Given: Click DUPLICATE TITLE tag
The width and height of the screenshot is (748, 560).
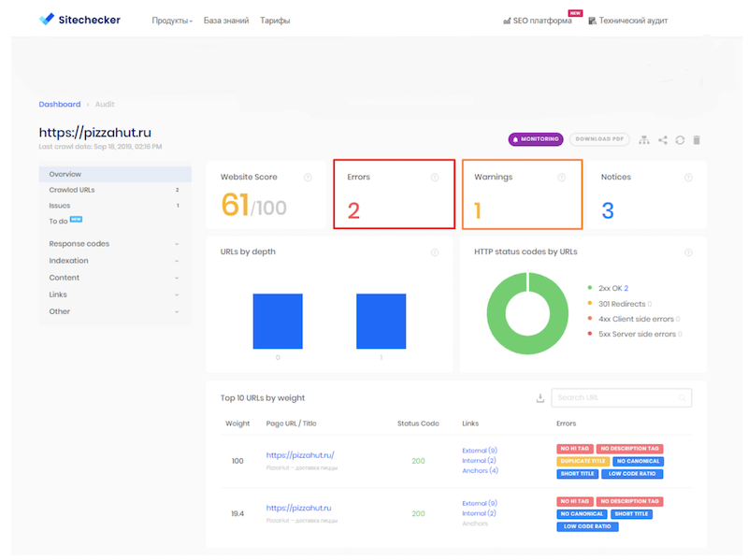Looking at the screenshot, I should click(583, 461).
